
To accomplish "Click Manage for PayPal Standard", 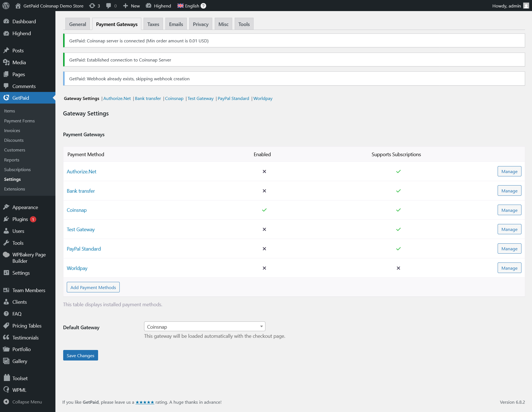I will click(x=509, y=249).
